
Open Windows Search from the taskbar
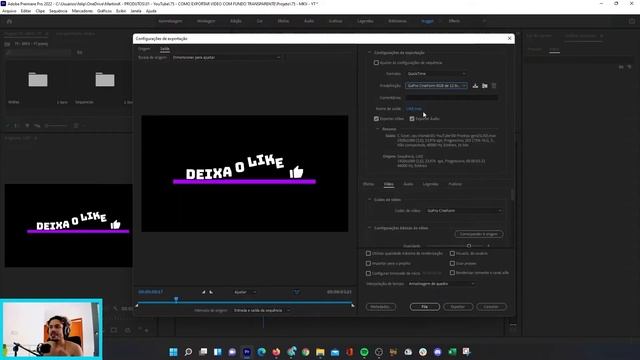tap(188, 352)
